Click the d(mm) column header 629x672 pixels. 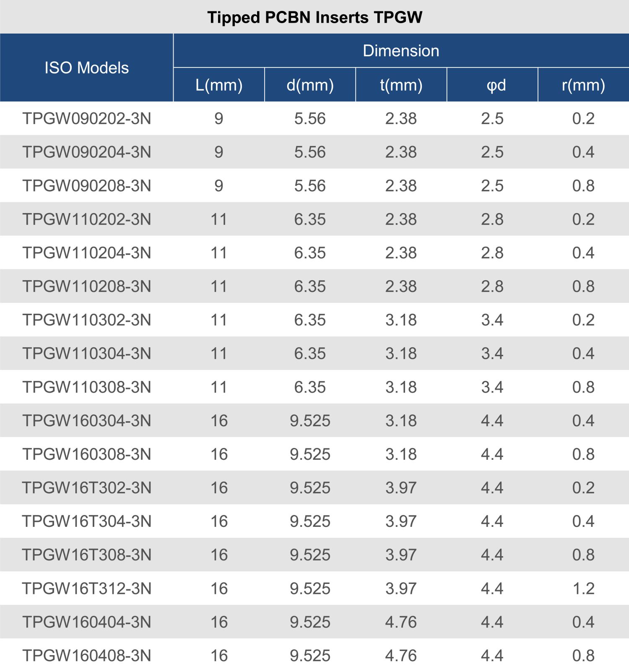coord(310,85)
